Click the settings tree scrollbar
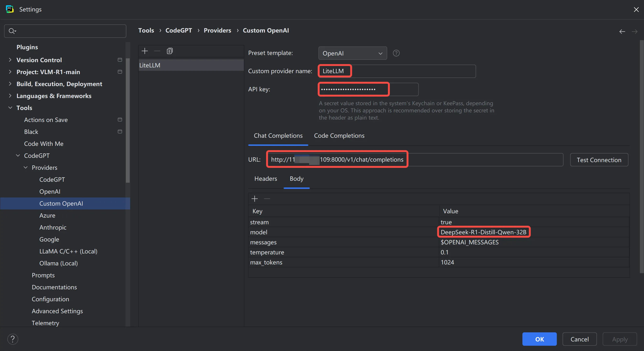644x351 pixels. point(128,120)
